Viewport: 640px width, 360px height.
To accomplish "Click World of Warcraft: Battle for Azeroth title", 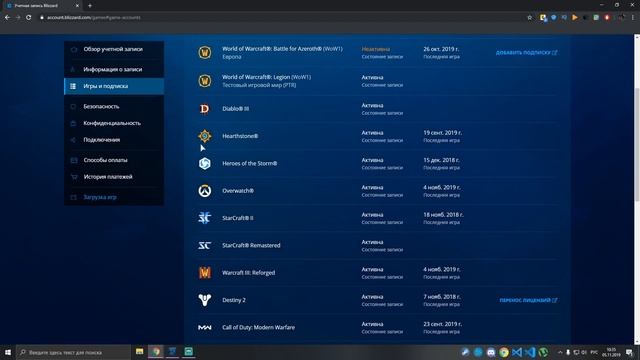I will click(x=282, y=49).
